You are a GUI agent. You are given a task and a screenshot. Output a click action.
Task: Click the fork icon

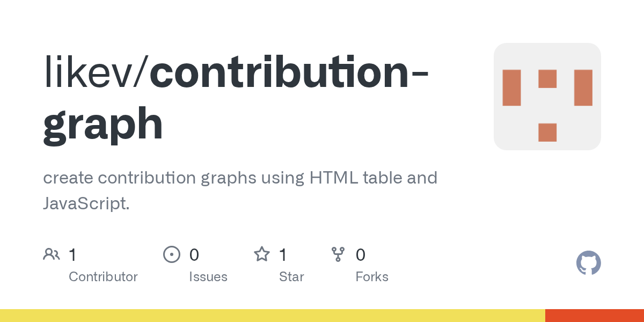point(338,254)
